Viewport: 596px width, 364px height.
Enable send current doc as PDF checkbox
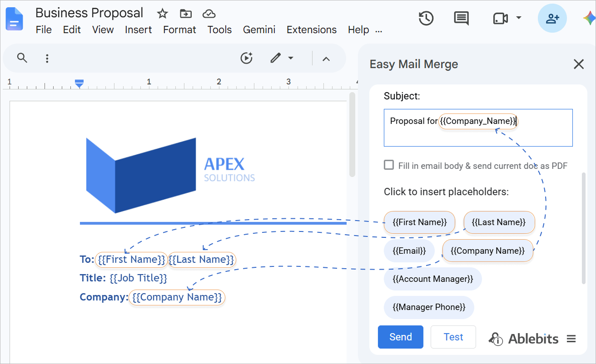pos(389,165)
